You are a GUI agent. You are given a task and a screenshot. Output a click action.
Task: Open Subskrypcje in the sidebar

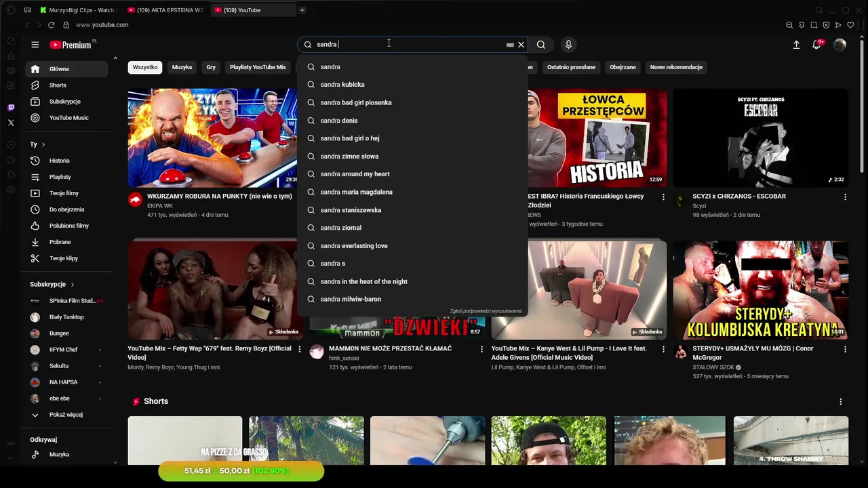(x=66, y=102)
